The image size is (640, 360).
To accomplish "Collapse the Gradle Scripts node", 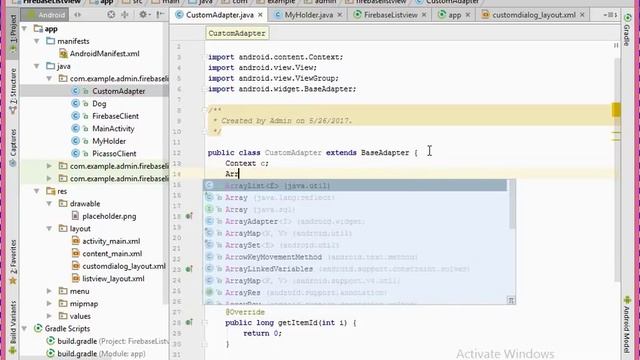I will point(24,329).
